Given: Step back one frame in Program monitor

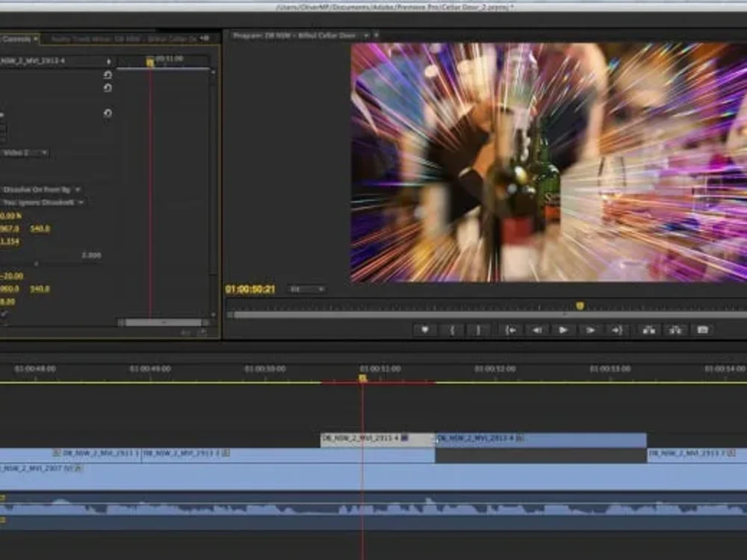Looking at the screenshot, I should (537, 330).
